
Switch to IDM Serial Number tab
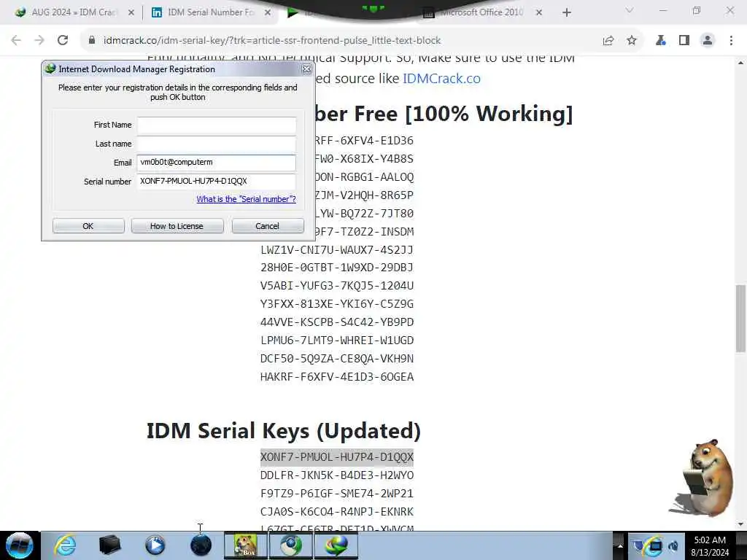[209, 12]
